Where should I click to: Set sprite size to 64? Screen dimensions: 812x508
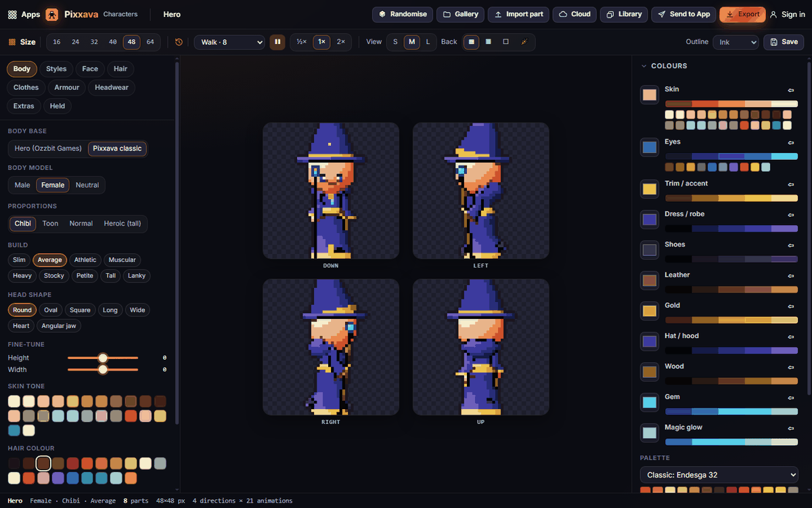150,42
